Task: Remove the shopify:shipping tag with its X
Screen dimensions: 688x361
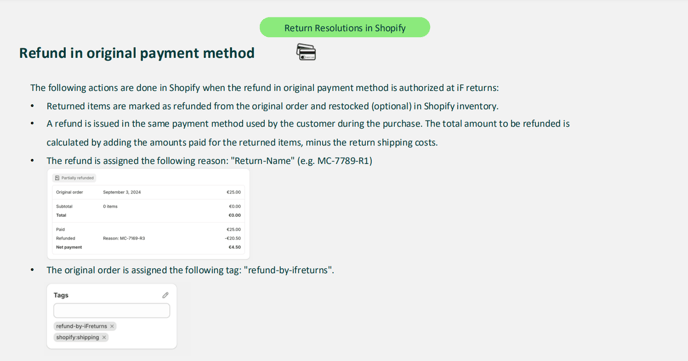Action: [104, 337]
